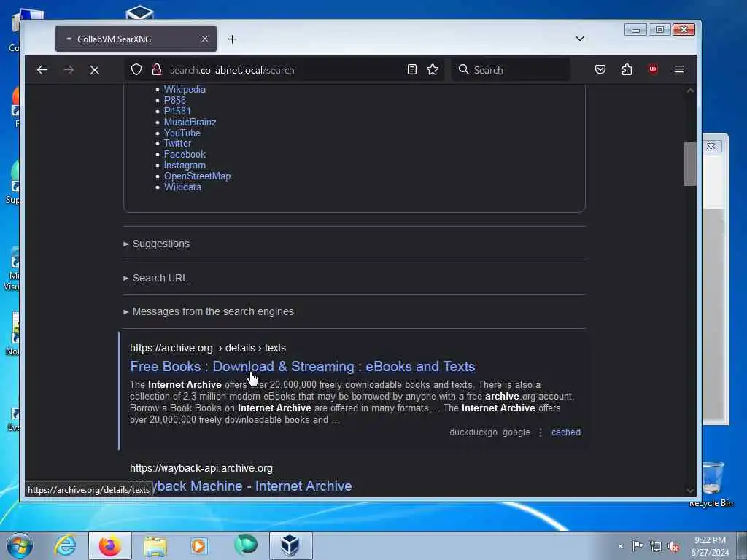Stop loading the page
The width and height of the screenshot is (747, 560).
pos(94,71)
